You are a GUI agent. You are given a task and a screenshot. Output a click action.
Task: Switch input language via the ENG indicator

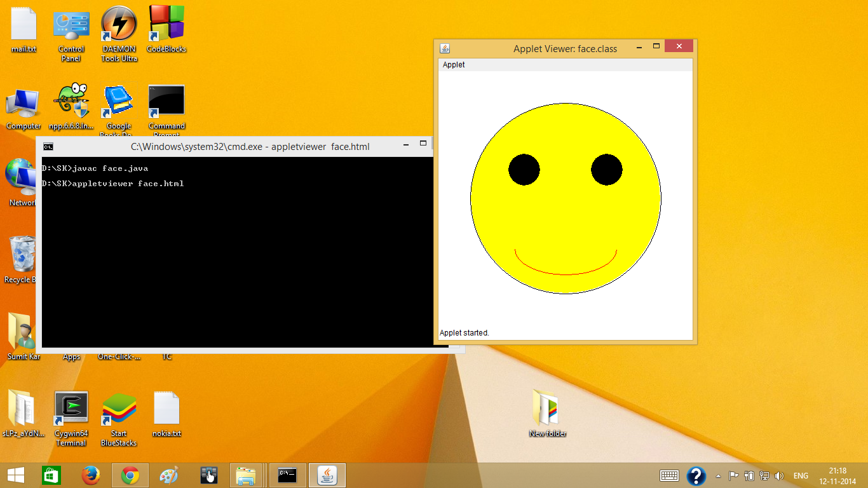(x=801, y=475)
